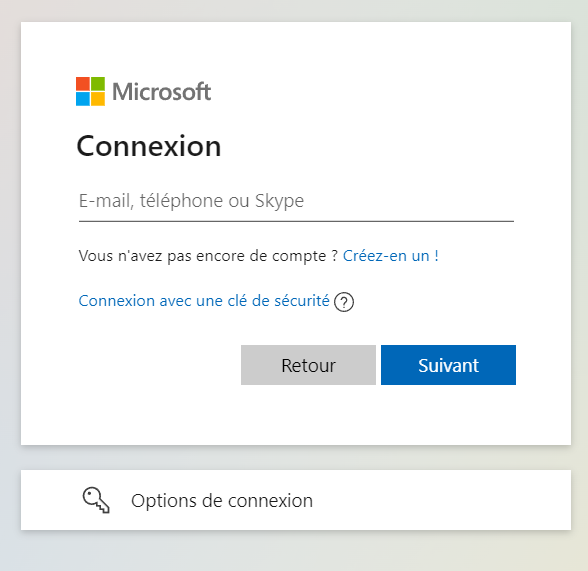Click the Options de connexion label text
This screenshot has width=588, height=571.
pos(222,501)
